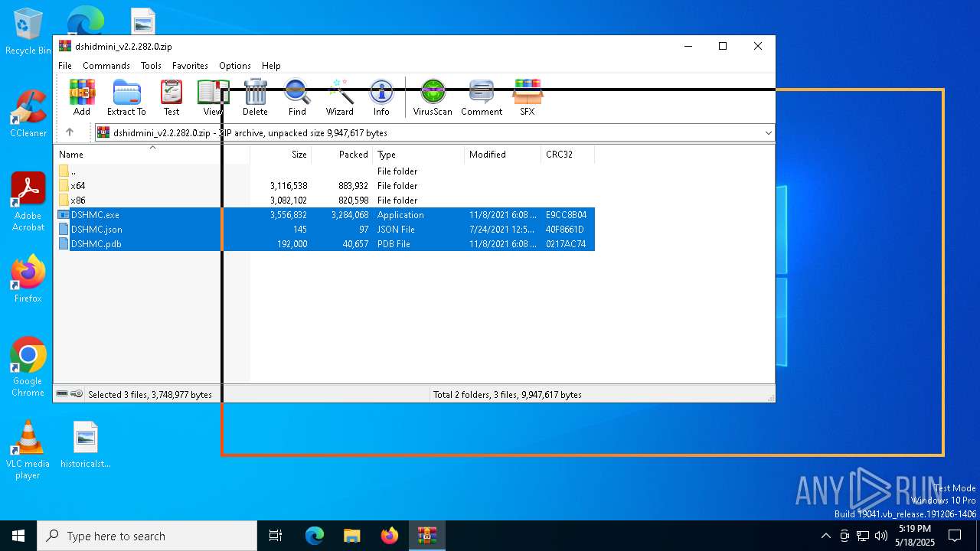This screenshot has width=980, height=551.
Task: Open the Options menu
Action: (x=235, y=66)
